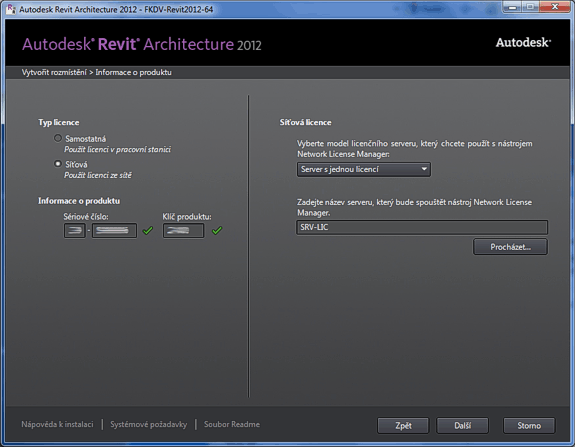The width and height of the screenshot is (575, 447).
Task: Click the 'Síťová licence' heading
Action: 305,122
